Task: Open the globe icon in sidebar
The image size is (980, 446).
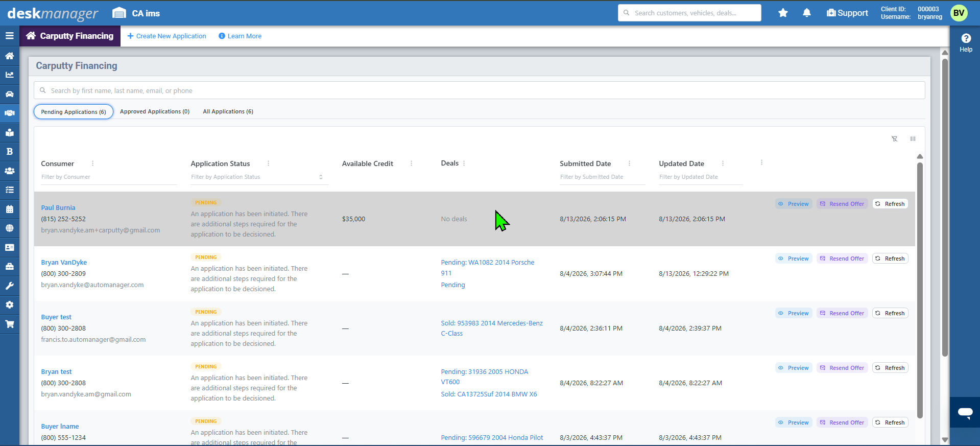Action: pos(9,228)
